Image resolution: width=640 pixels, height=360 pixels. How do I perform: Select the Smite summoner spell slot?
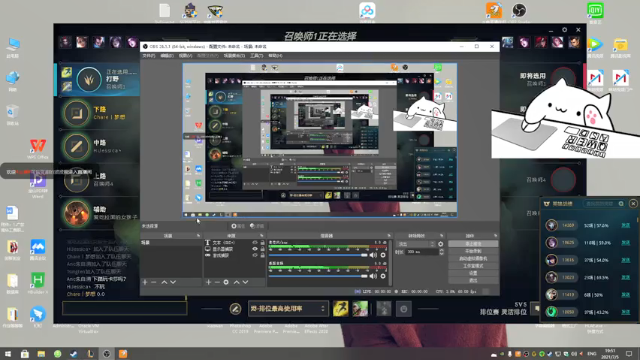(360, 309)
